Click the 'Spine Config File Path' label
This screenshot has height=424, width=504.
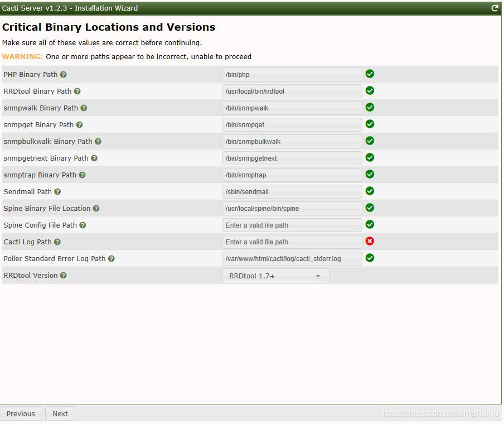(x=40, y=225)
